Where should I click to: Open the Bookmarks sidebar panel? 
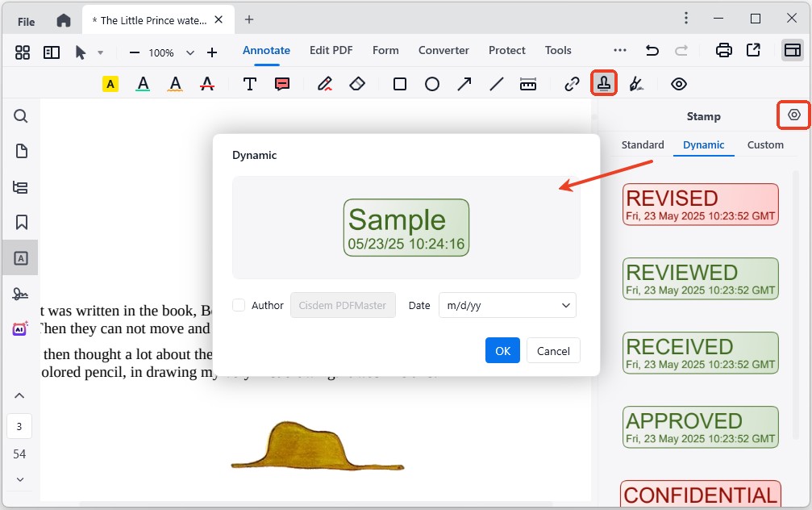coord(21,222)
